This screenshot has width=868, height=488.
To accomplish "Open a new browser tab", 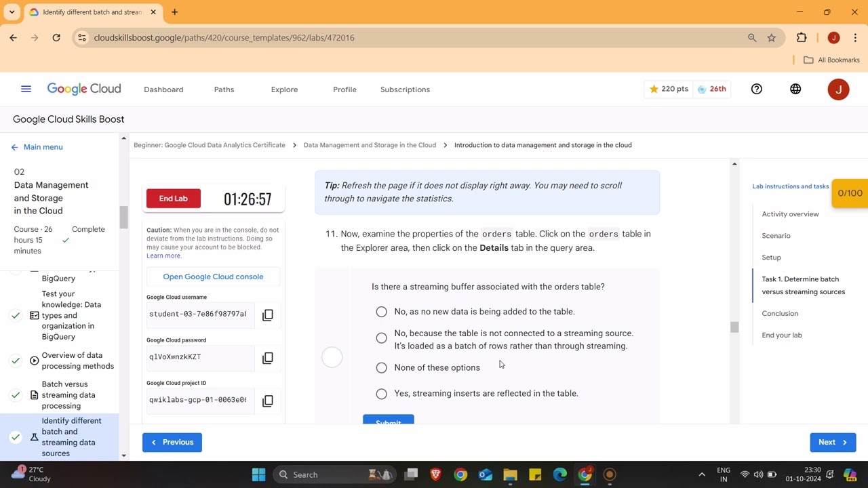I will tap(174, 12).
